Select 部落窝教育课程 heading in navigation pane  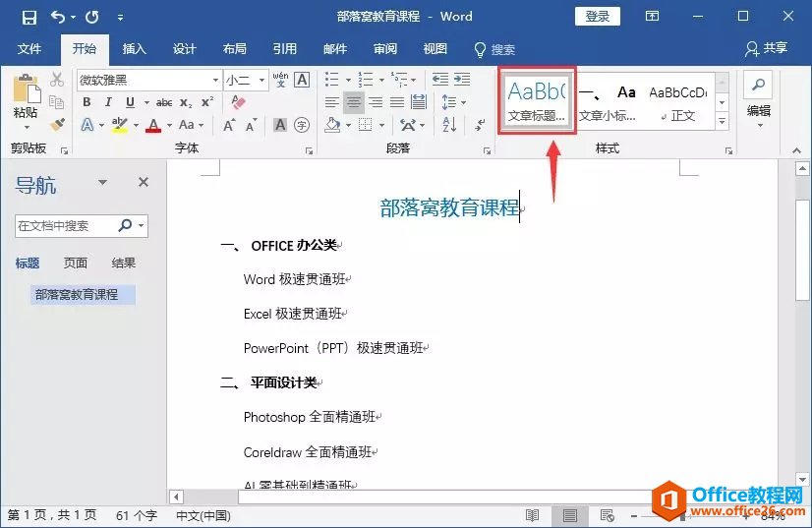[x=83, y=295]
